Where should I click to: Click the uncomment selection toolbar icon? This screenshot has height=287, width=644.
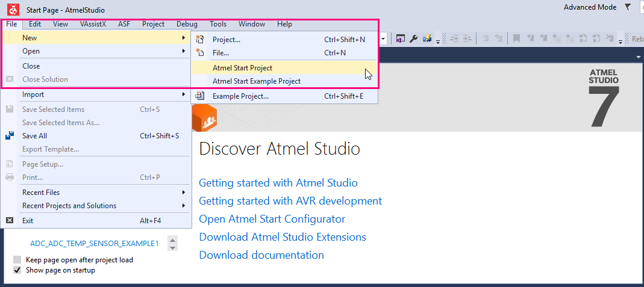click(499, 39)
